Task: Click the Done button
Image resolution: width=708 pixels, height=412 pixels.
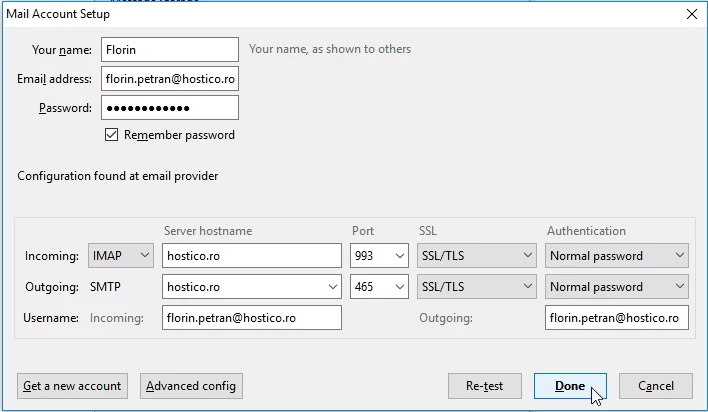Action: click(570, 385)
